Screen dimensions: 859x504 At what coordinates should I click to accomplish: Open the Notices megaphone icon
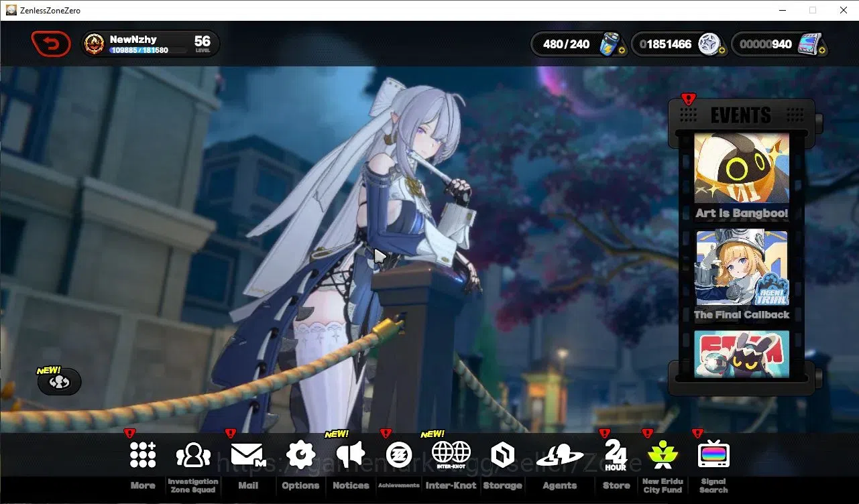[351, 455]
